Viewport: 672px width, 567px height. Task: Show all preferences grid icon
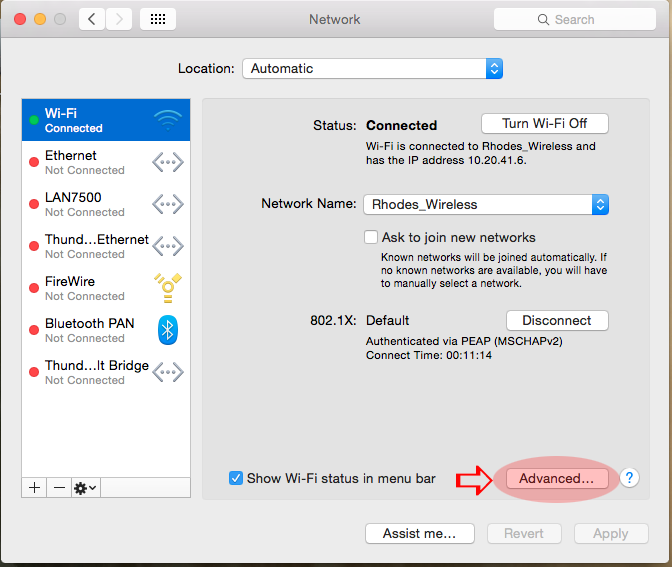coord(158,19)
